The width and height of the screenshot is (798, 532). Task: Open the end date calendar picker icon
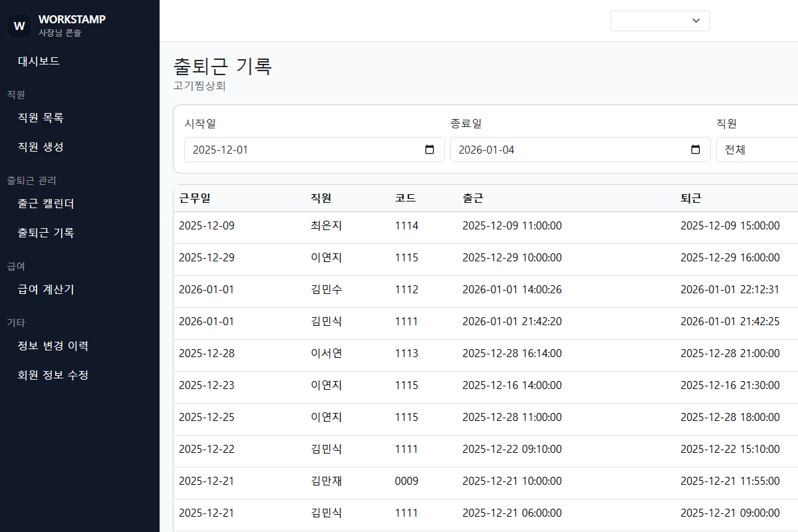(x=696, y=150)
